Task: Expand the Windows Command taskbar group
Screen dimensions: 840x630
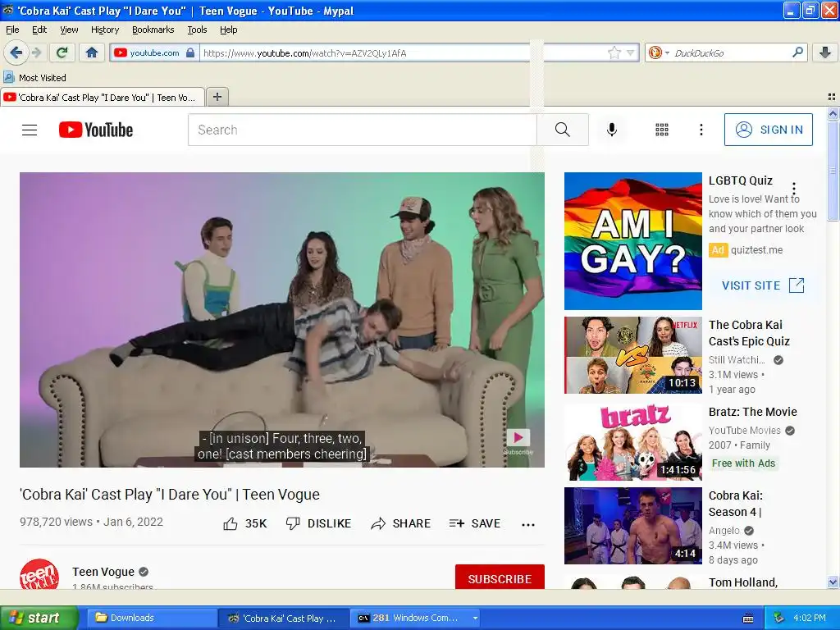Action: click(x=475, y=618)
